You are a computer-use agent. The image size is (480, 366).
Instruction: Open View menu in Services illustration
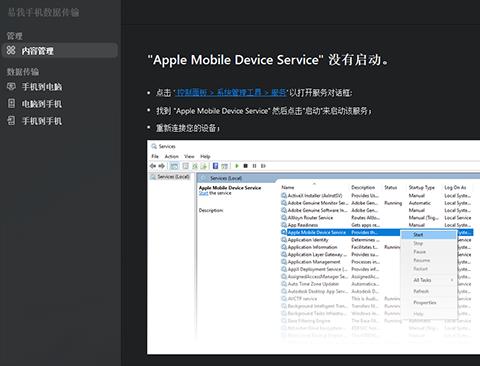click(x=189, y=156)
